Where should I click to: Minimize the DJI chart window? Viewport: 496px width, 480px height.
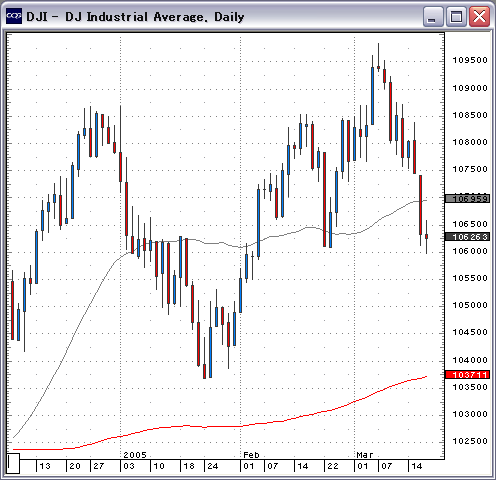pyautogui.click(x=433, y=16)
